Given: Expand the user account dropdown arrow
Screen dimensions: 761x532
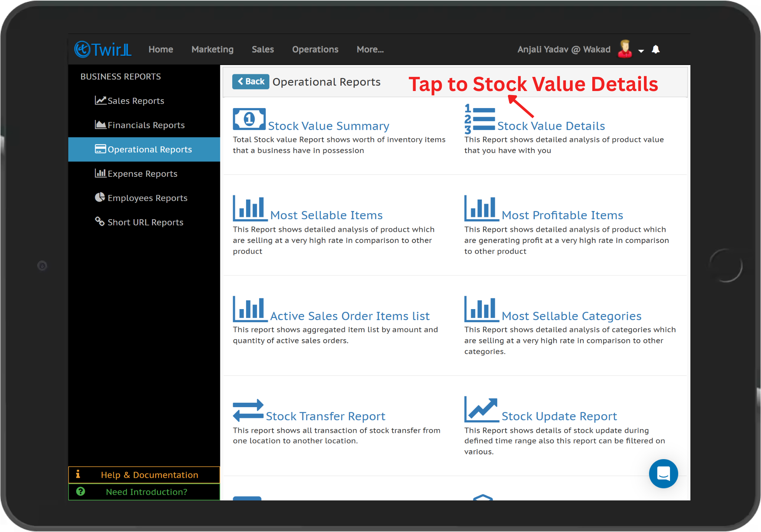Looking at the screenshot, I should 641,51.
